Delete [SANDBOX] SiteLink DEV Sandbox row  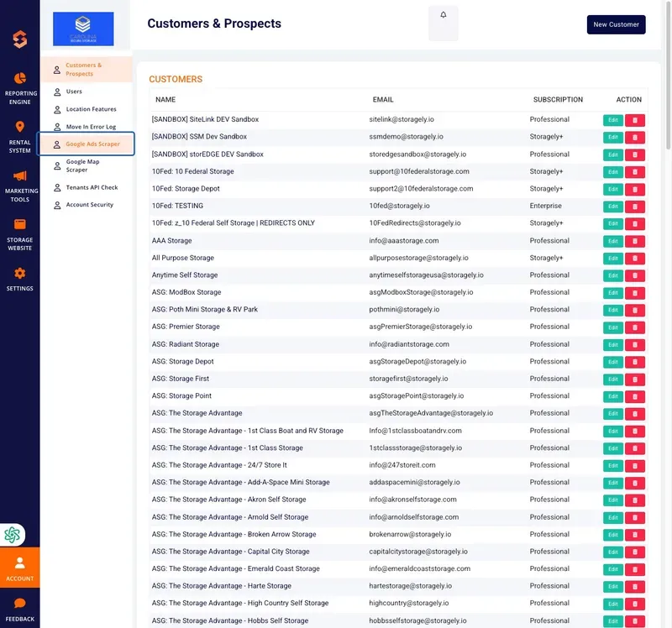pyautogui.click(x=635, y=120)
